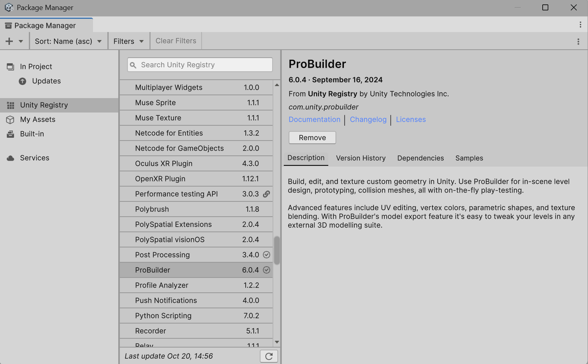
Task: Open the Package Manager tab options menu
Action: (x=580, y=25)
